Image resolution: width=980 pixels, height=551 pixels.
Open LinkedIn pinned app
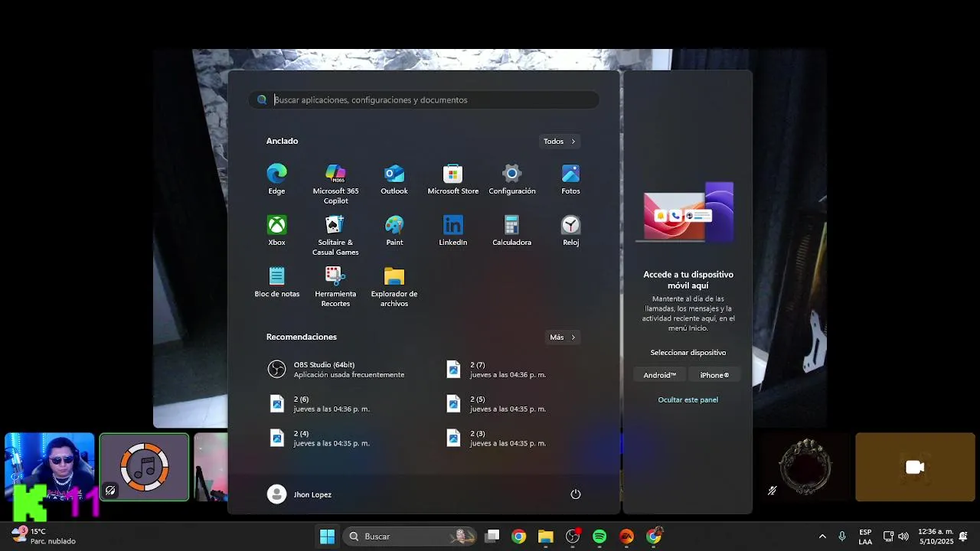pyautogui.click(x=452, y=231)
